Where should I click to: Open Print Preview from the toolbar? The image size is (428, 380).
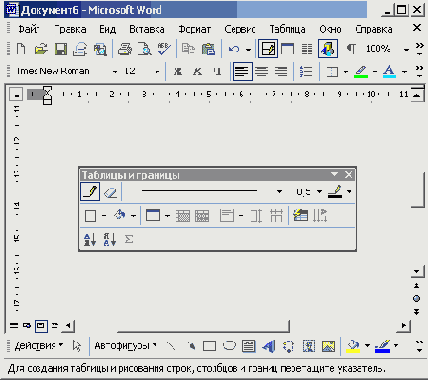145,49
